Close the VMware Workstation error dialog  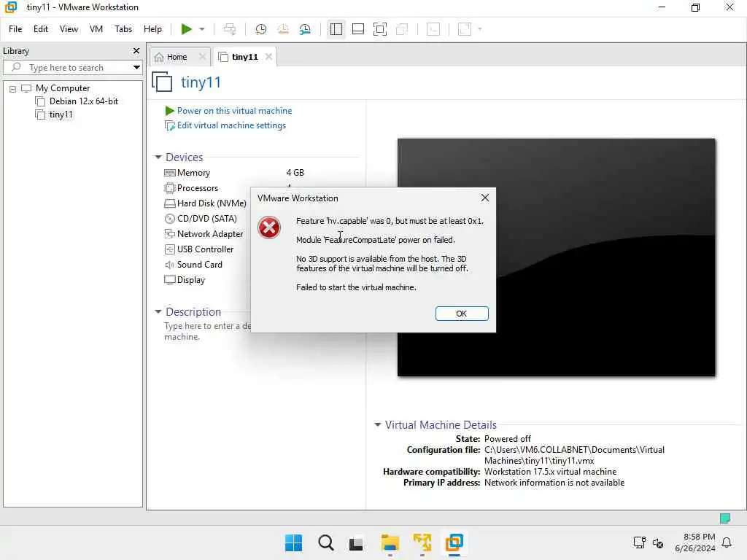click(x=485, y=198)
